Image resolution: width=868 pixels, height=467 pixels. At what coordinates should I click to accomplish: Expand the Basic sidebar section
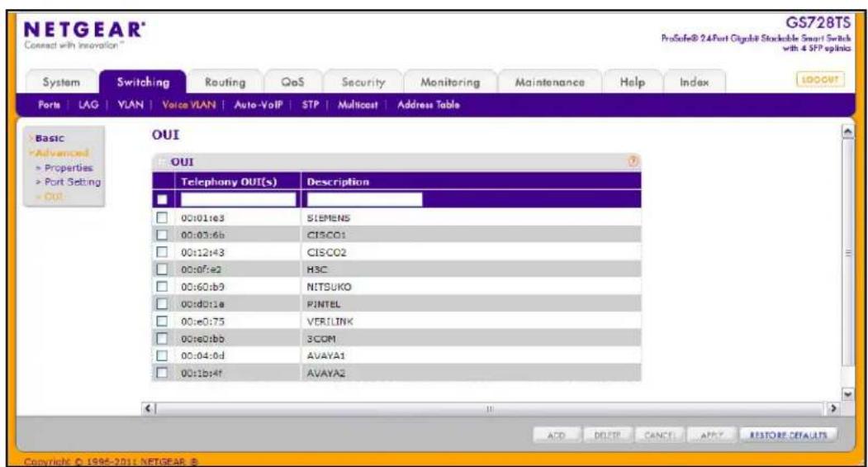(49, 139)
